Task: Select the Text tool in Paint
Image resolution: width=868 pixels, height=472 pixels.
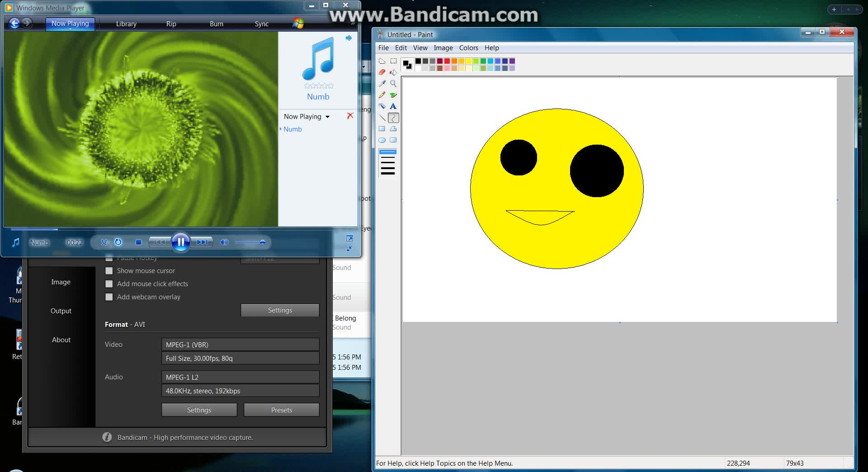Action: pyautogui.click(x=393, y=106)
